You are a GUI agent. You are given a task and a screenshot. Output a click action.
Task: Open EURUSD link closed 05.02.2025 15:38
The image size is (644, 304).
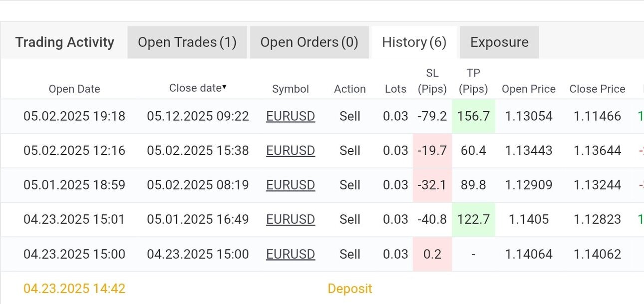[291, 151]
